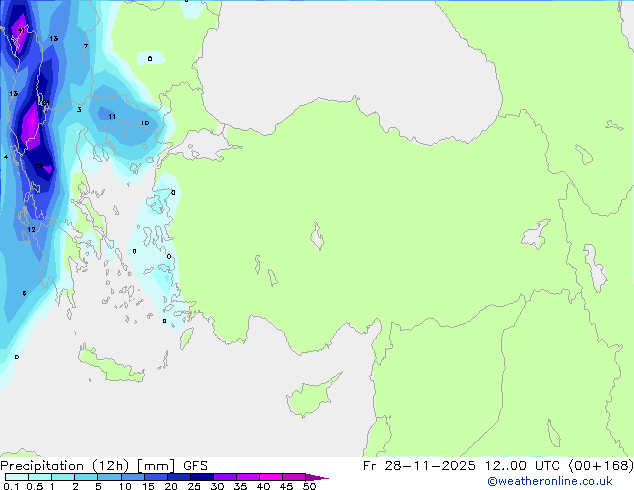Click the '3' precipitation value on map
634x490 pixels.
(x=79, y=110)
